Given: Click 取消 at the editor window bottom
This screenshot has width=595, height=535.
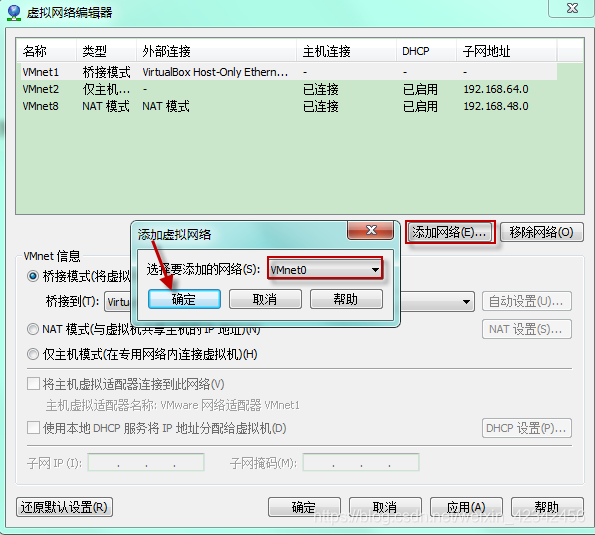Looking at the screenshot, I should click(385, 507).
